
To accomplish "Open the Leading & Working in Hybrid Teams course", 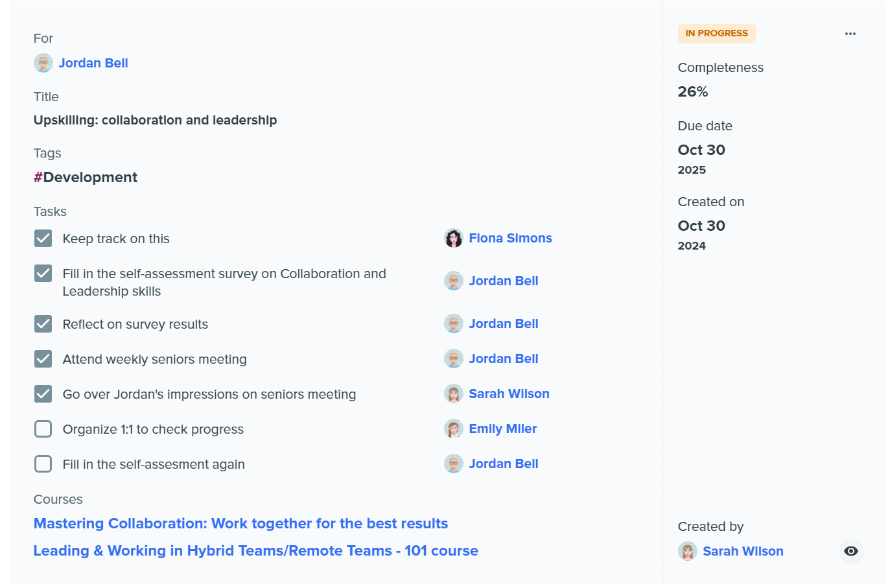I will [x=255, y=550].
